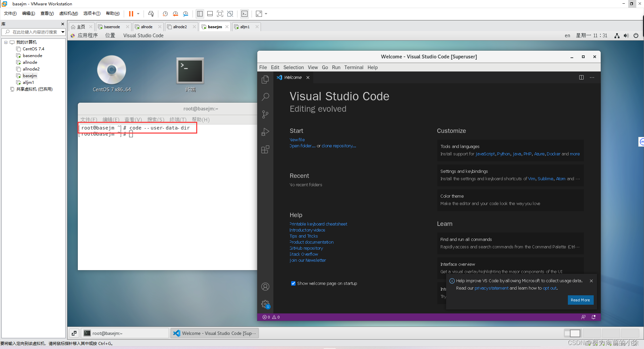Open Accounts icon in activity bar
644x349 pixels.
click(265, 287)
